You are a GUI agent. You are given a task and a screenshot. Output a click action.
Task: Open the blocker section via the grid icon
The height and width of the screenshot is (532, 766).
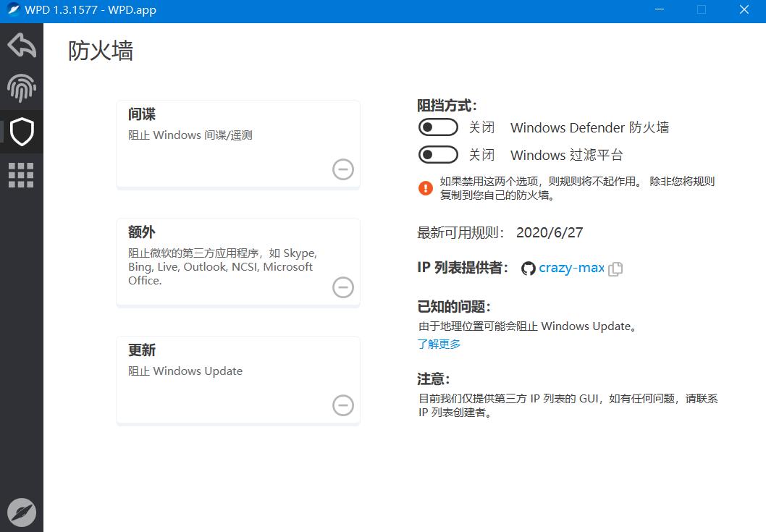point(22,174)
